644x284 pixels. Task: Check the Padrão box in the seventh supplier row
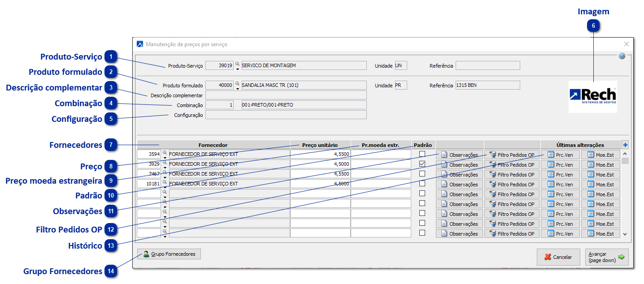click(x=422, y=213)
